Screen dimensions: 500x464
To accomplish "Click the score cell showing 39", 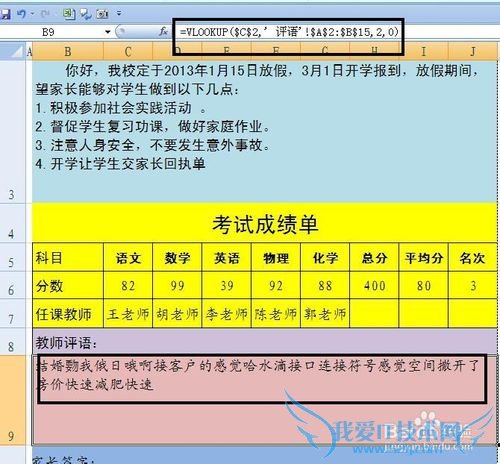I will [227, 285].
